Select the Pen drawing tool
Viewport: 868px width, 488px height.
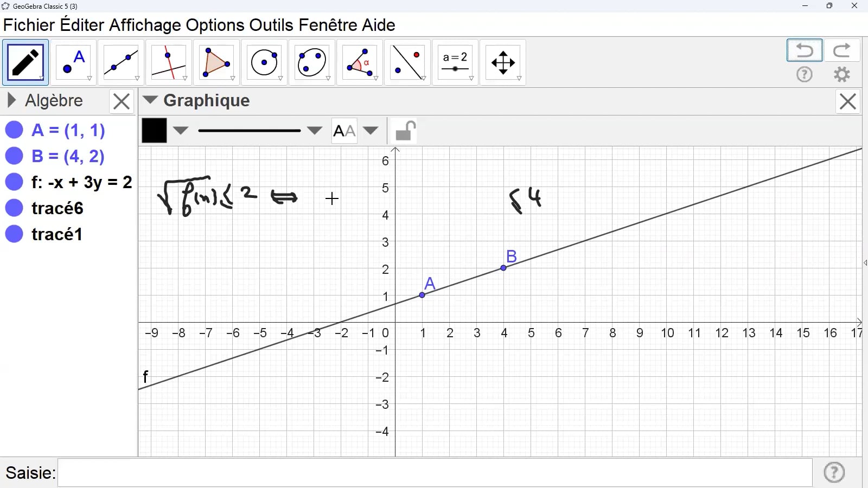pos(25,62)
